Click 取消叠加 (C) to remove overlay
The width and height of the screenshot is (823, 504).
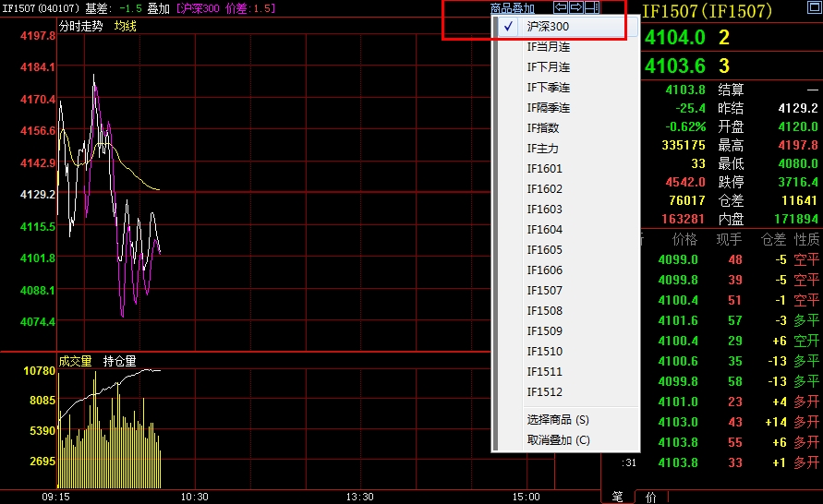[x=558, y=440]
